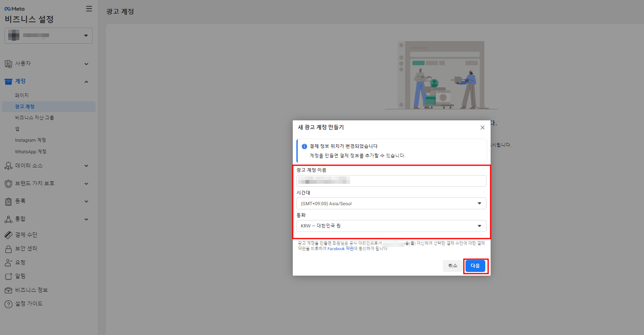This screenshot has width=644, height=335.
Task: Click the 설정 가이드 question mark icon
Action: 8,304
